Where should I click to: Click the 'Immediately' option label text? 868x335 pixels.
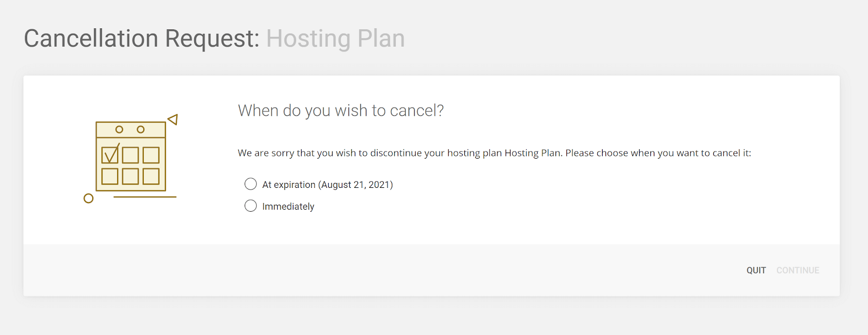coord(288,206)
